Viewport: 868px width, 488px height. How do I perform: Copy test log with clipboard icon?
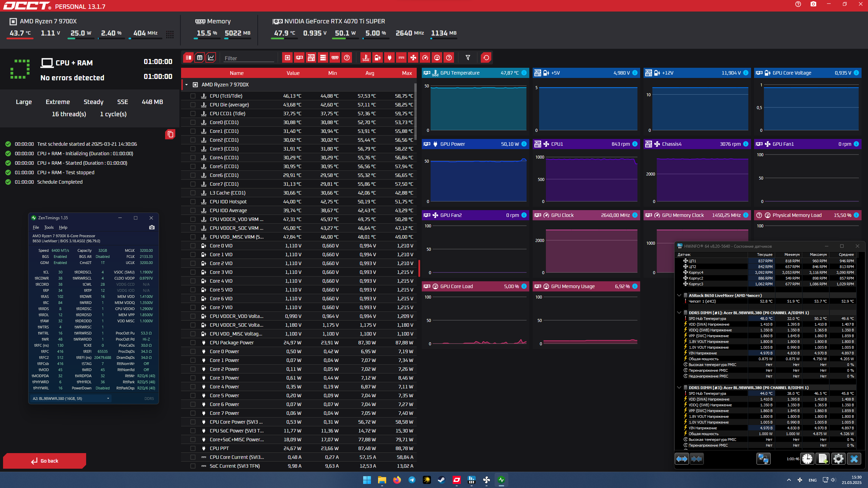(170, 135)
